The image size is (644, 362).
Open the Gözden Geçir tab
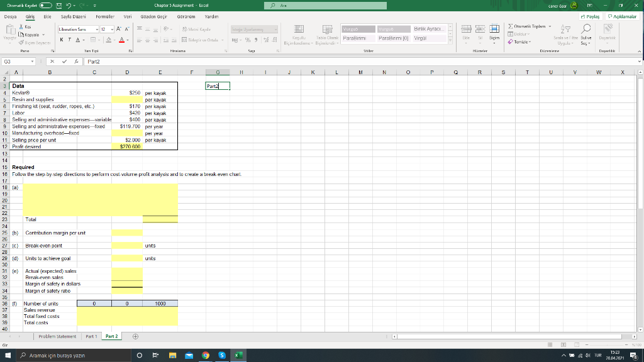coord(154,17)
